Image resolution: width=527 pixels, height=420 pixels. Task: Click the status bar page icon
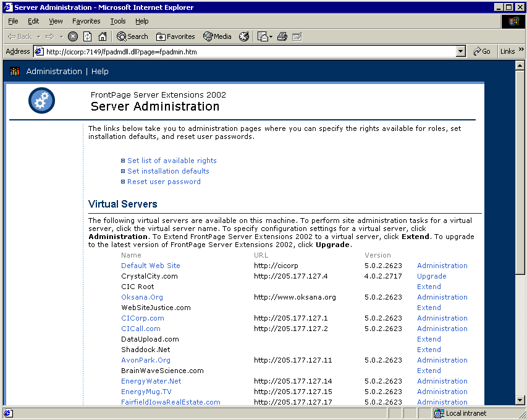pyautogui.click(x=9, y=413)
